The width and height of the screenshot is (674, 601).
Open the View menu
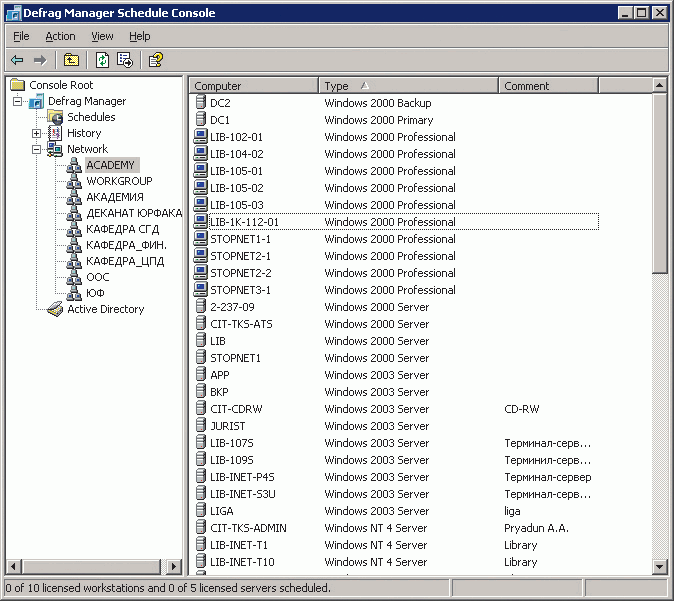[102, 36]
